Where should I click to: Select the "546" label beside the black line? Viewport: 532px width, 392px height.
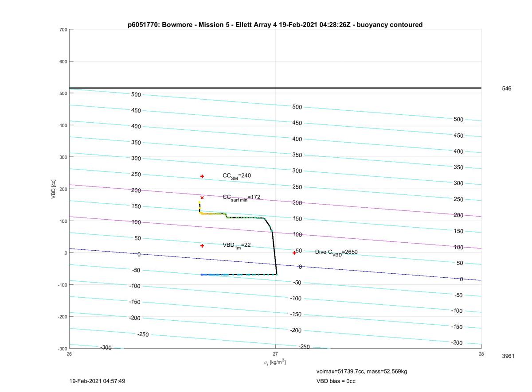(x=506, y=89)
